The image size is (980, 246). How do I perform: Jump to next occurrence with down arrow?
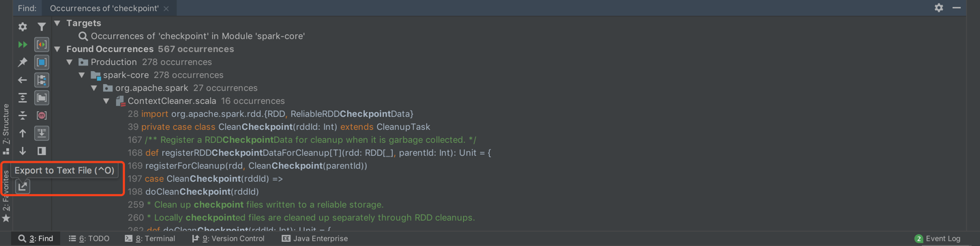23,151
